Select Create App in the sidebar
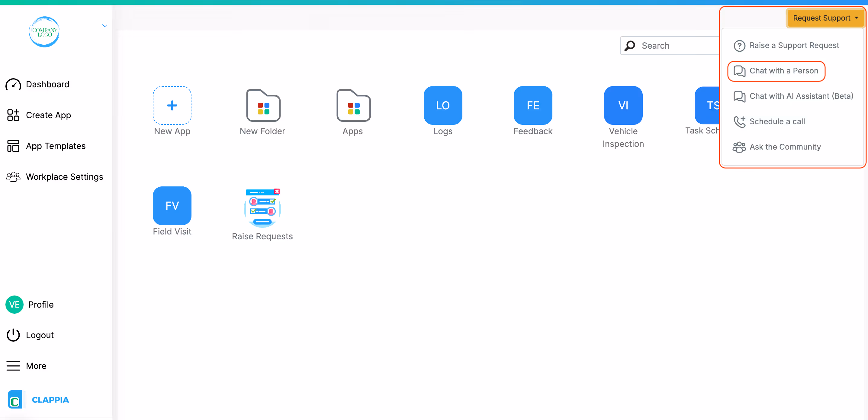The width and height of the screenshot is (868, 420). pyautogui.click(x=48, y=115)
